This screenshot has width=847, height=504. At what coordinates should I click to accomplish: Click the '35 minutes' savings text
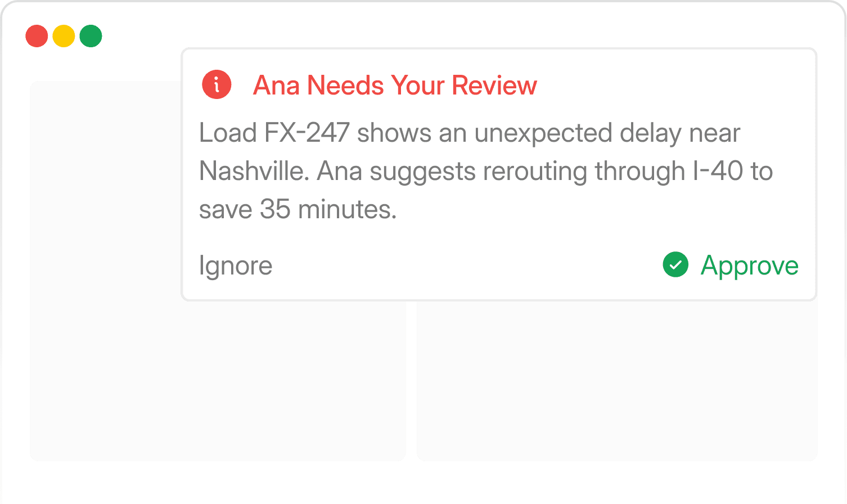[328, 210]
